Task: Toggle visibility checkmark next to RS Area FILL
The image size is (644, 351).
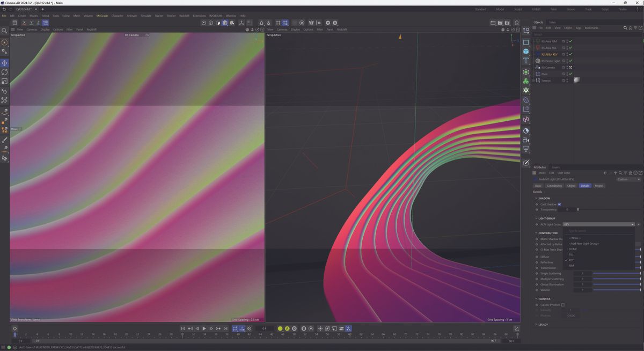Action: coord(570,48)
